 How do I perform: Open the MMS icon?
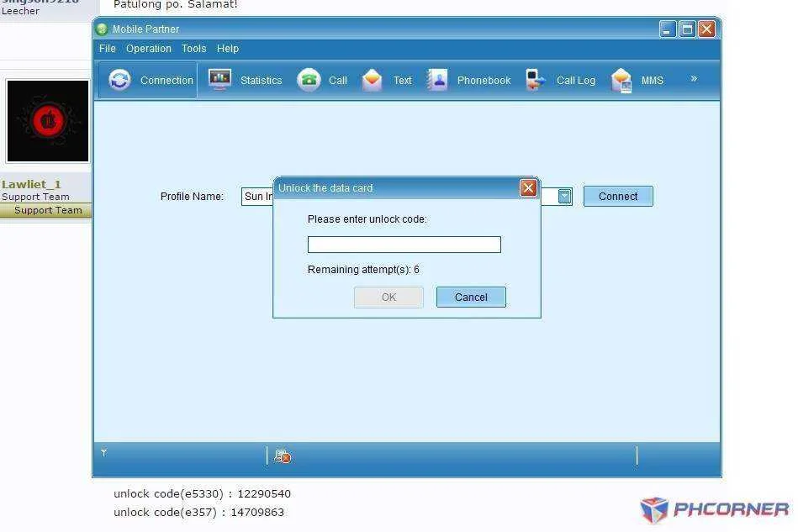click(621, 81)
